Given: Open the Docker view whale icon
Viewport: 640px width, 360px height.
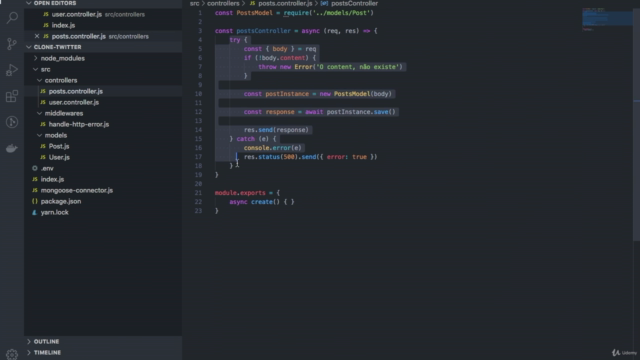Looking at the screenshot, I should point(12,148).
